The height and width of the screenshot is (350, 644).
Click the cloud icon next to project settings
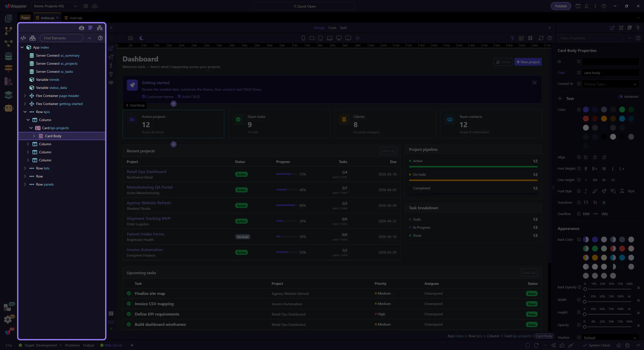click(x=95, y=6)
